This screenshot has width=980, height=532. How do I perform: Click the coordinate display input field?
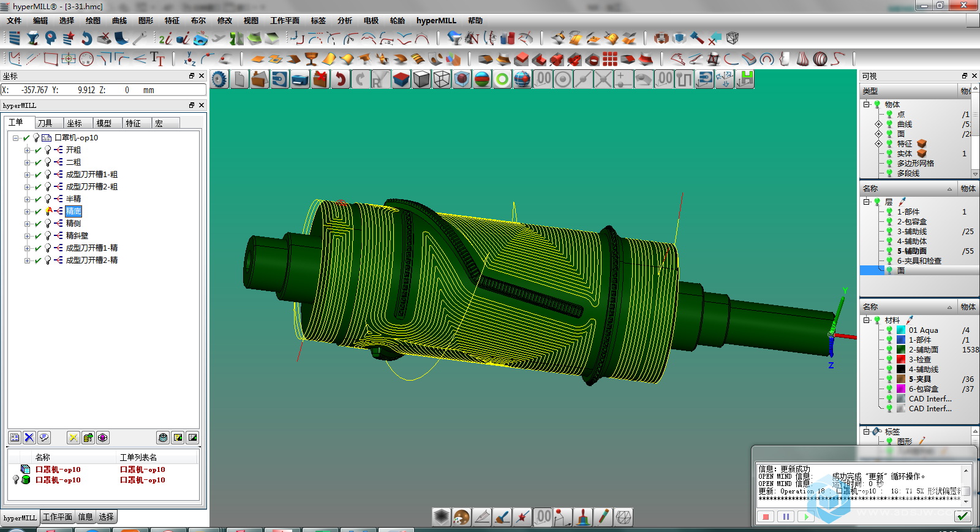click(104, 90)
